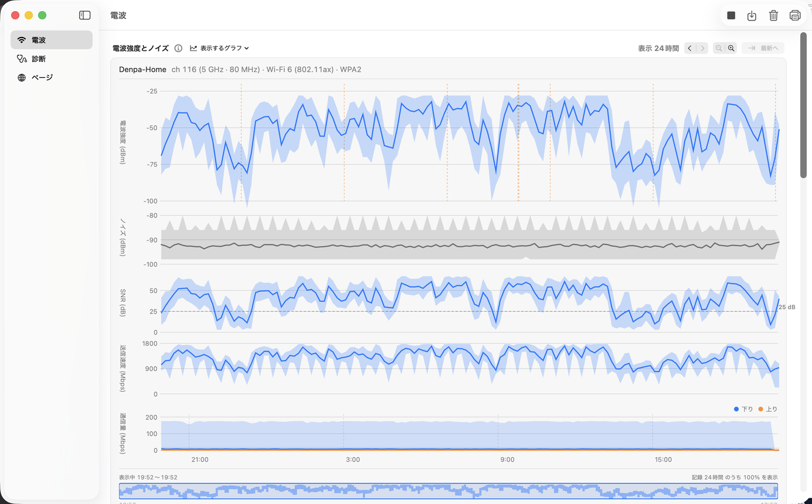Viewport: 812px width, 504px height.
Task: Click the 25 dB threshold label
Action: point(787,307)
